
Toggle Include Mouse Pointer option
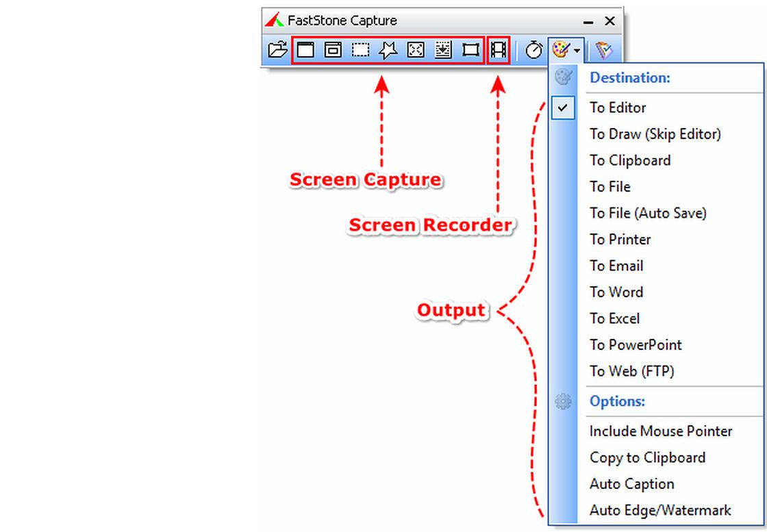pos(655,431)
